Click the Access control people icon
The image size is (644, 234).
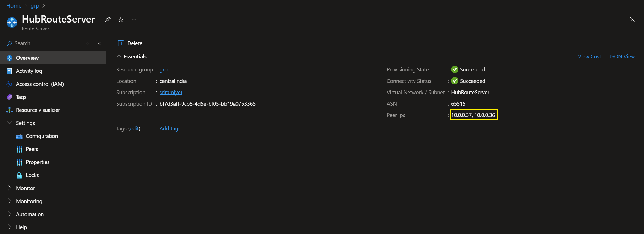click(10, 84)
